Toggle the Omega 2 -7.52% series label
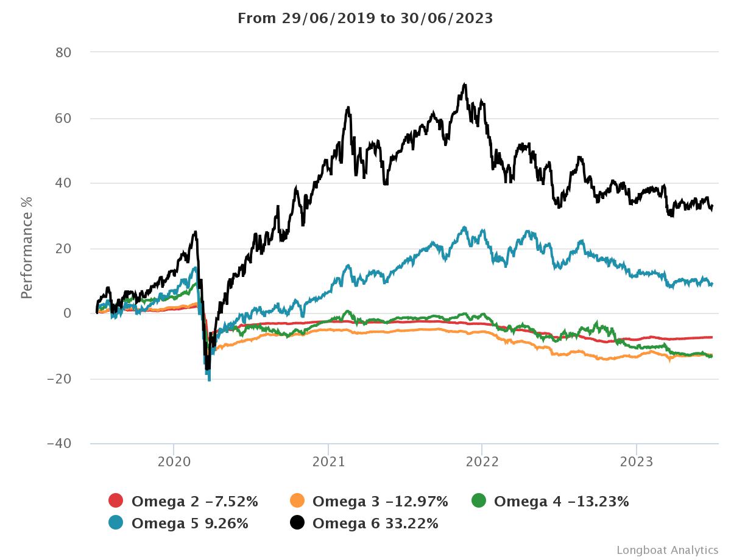The height and width of the screenshot is (560, 731). [195, 502]
